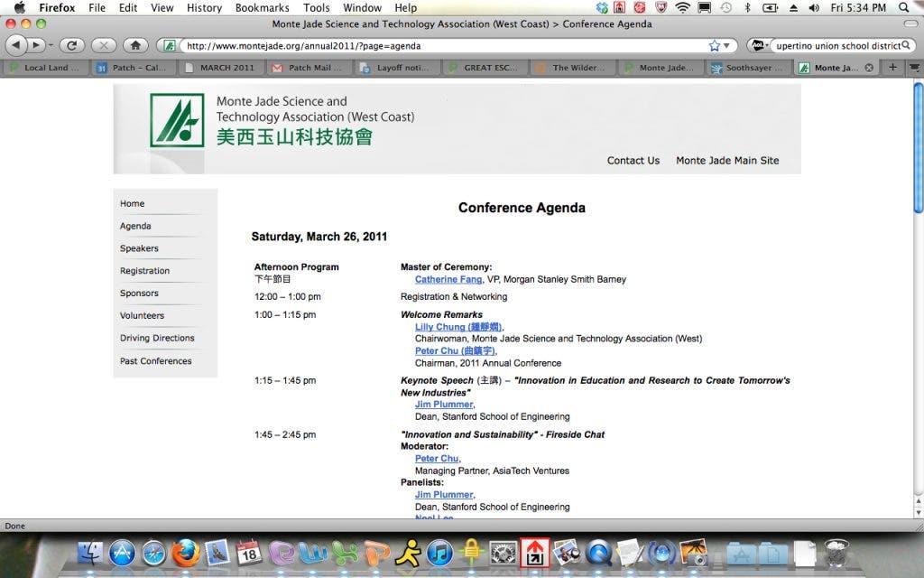Click the scrollbar down arrow
The width and height of the screenshot is (924, 578).
click(918, 513)
